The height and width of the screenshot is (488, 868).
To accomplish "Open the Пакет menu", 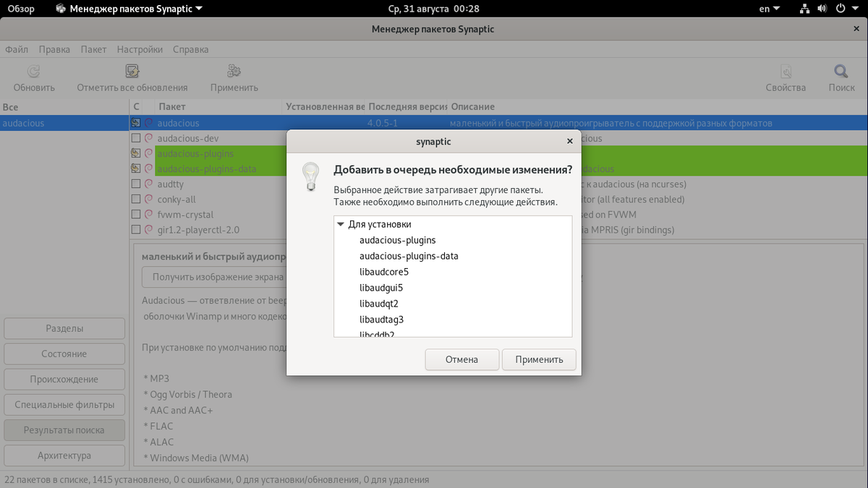I will click(x=93, y=49).
